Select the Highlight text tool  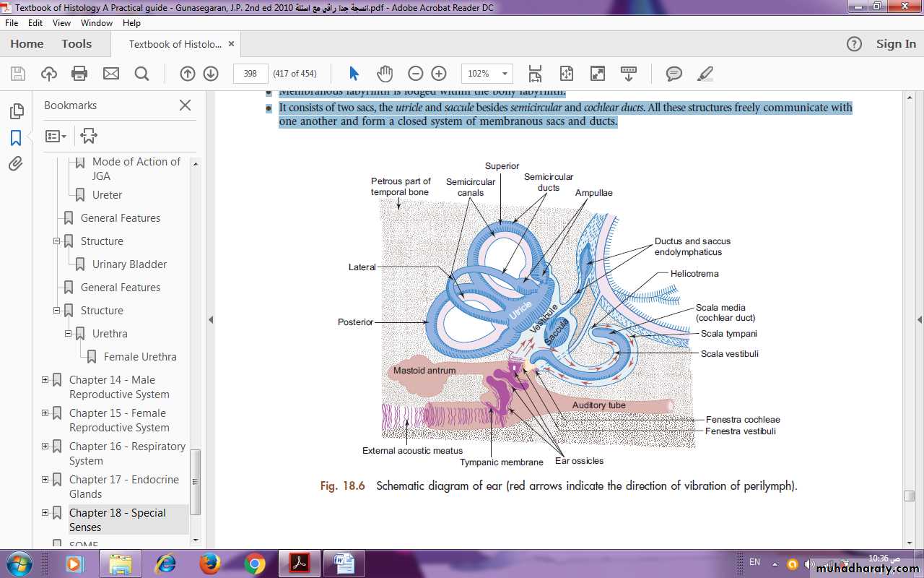click(705, 73)
